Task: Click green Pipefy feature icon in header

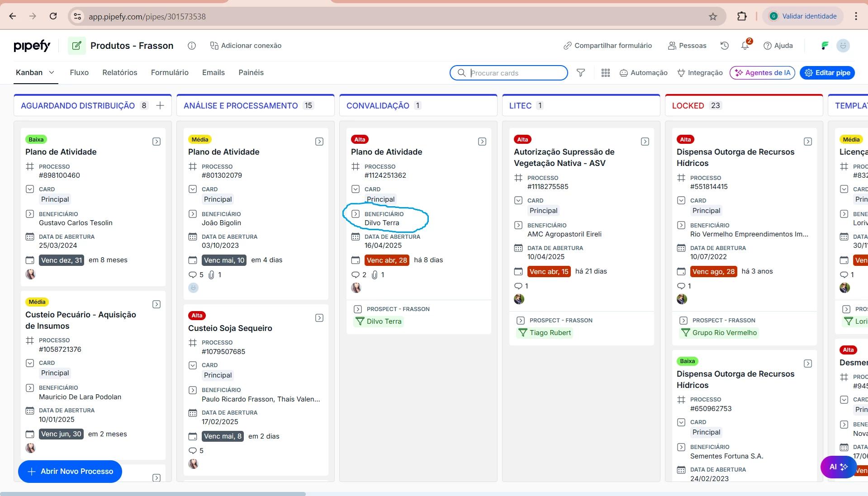Action: click(x=825, y=46)
